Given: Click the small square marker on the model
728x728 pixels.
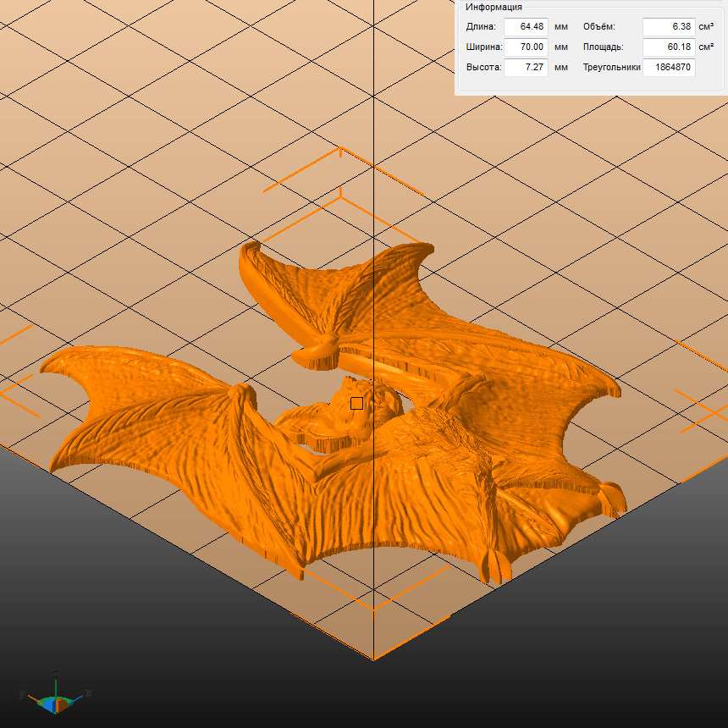Looking at the screenshot, I should click(356, 404).
